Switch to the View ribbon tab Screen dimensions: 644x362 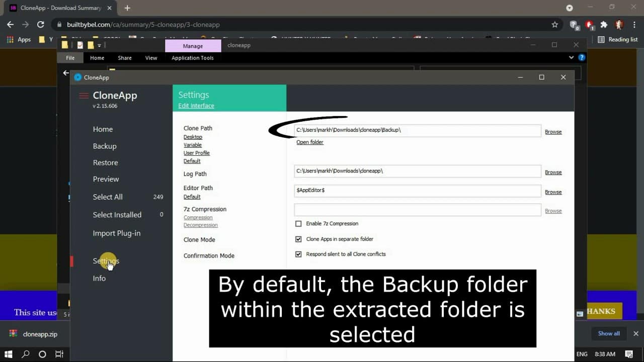pos(151,58)
